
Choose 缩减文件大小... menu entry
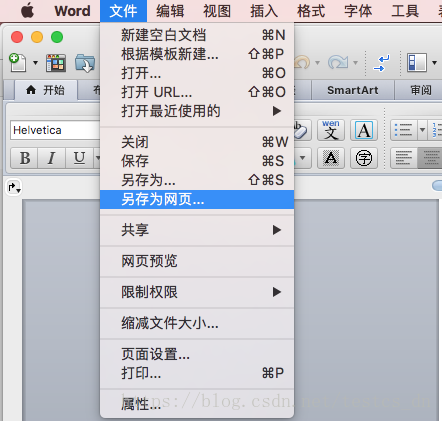(x=197, y=323)
